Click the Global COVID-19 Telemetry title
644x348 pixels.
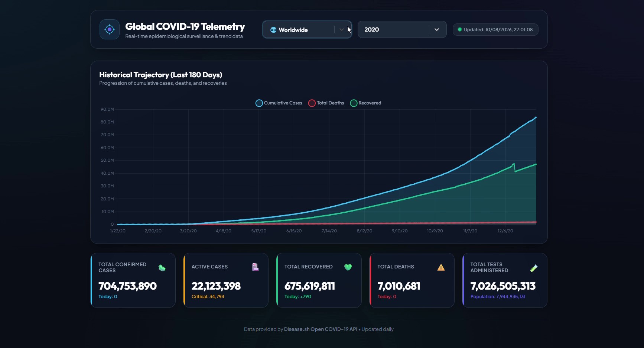(185, 26)
